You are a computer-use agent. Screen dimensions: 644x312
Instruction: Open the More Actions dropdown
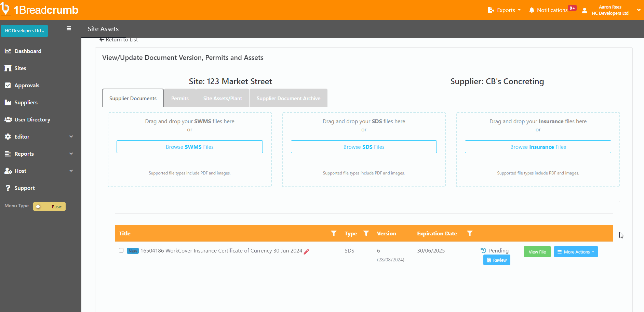576,251
